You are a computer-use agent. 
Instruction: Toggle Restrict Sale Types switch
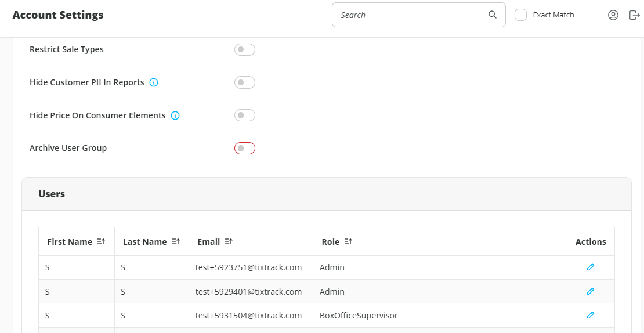(245, 50)
